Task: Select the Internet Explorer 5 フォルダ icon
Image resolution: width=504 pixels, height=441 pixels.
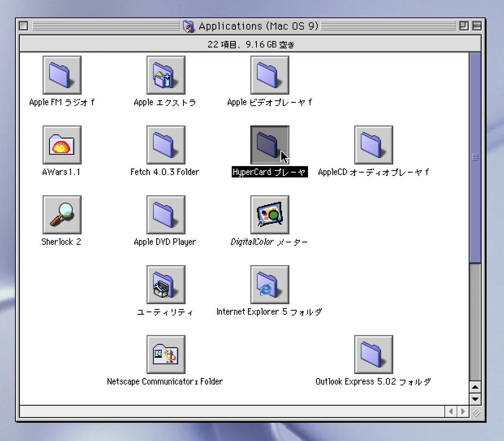Action: tap(270, 285)
